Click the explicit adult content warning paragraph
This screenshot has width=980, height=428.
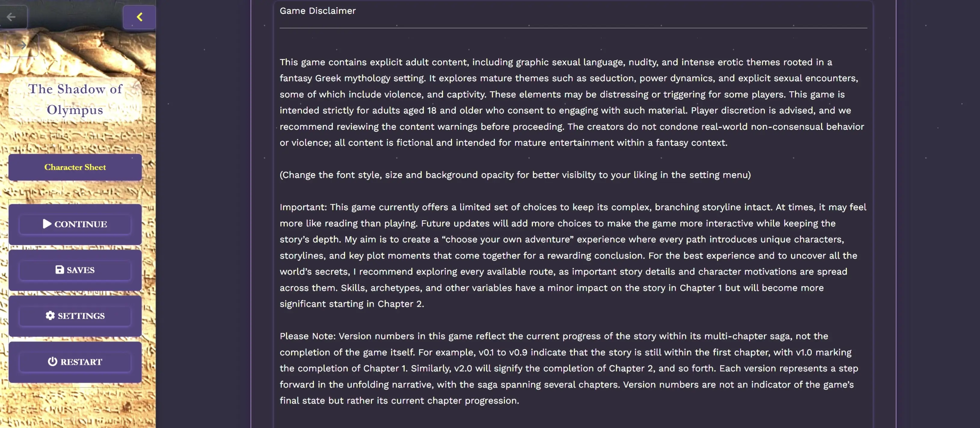[x=571, y=102]
